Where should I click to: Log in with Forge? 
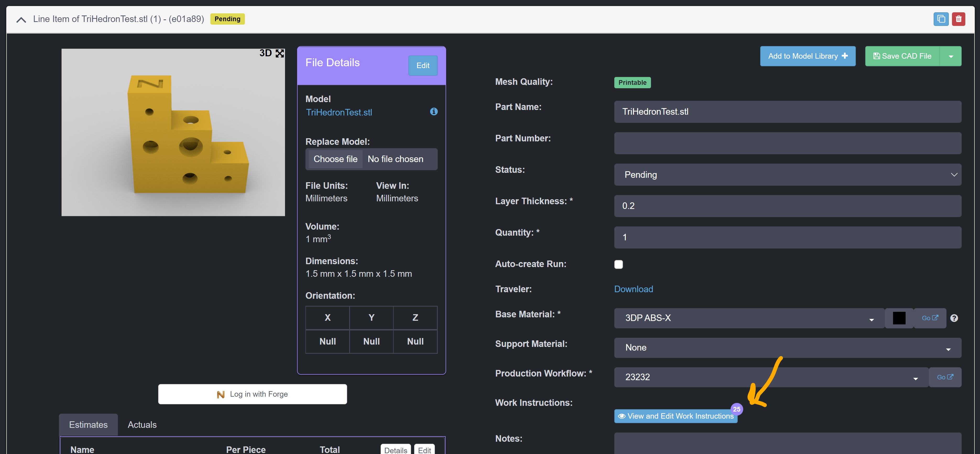pos(252,394)
